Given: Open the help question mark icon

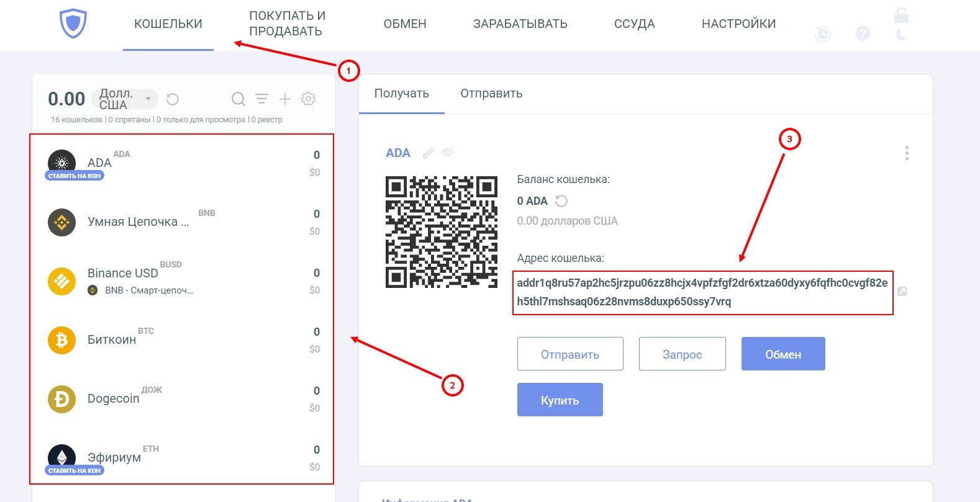Looking at the screenshot, I should [x=863, y=34].
